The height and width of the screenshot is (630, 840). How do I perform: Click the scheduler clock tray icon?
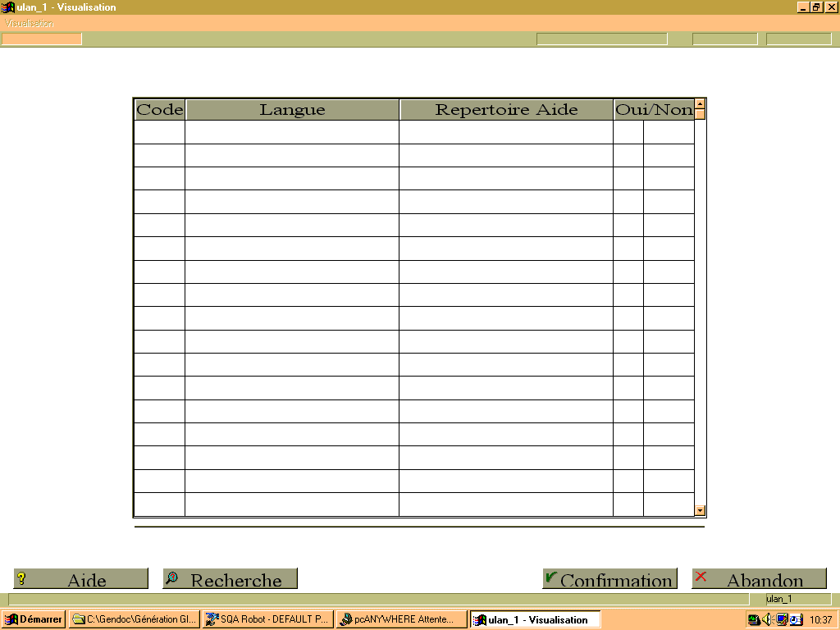[796, 619]
